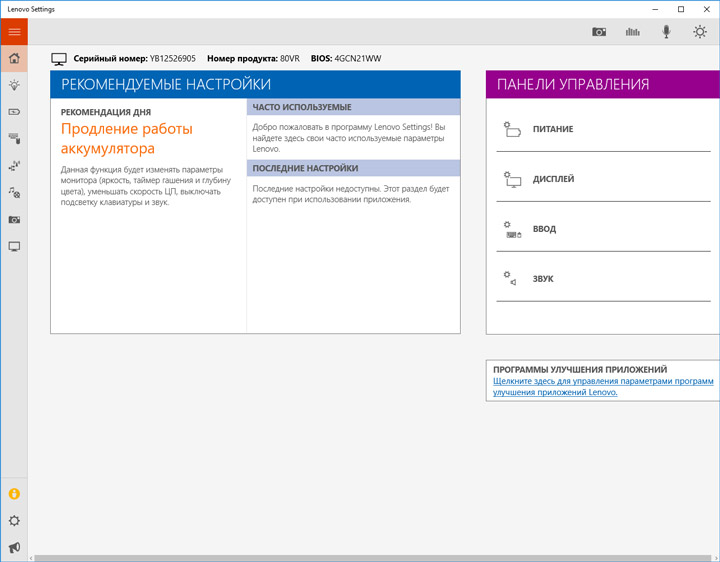This screenshot has width=720, height=562.
Task: Open the ПИТАНИЕ control panel
Action: (603, 129)
